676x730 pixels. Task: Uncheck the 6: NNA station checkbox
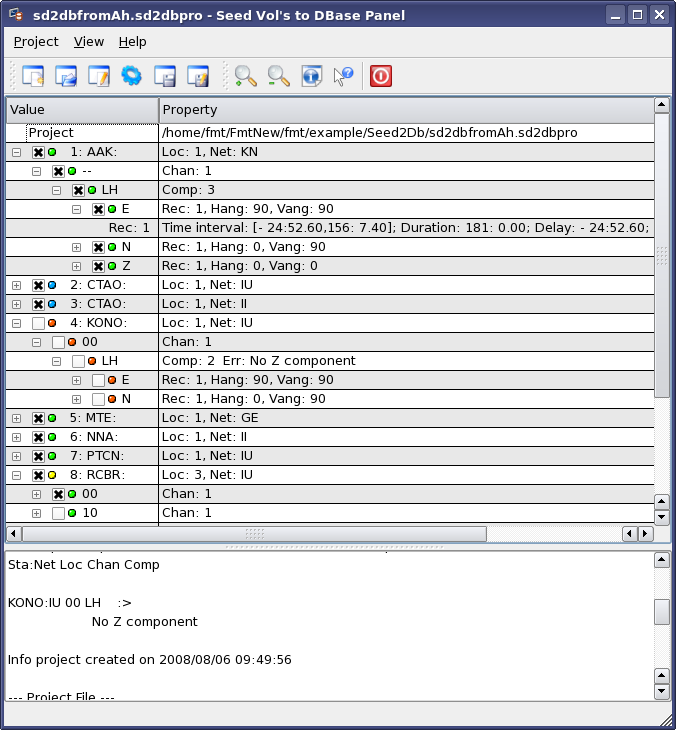[x=38, y=437]
